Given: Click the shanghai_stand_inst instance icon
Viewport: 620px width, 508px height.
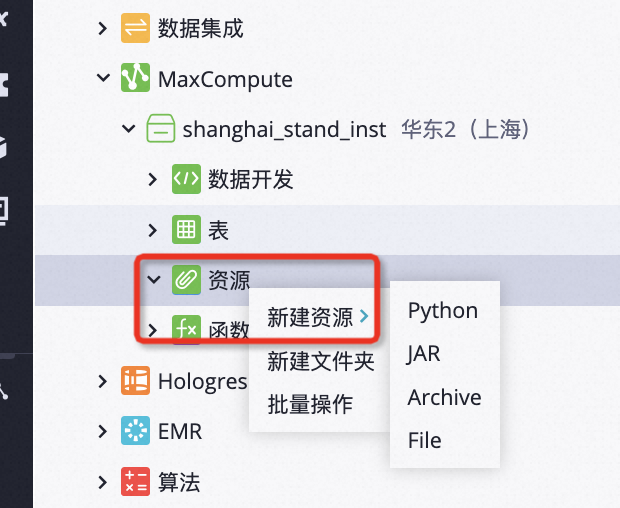Looking at the screenshot, I should coord(160,129).
